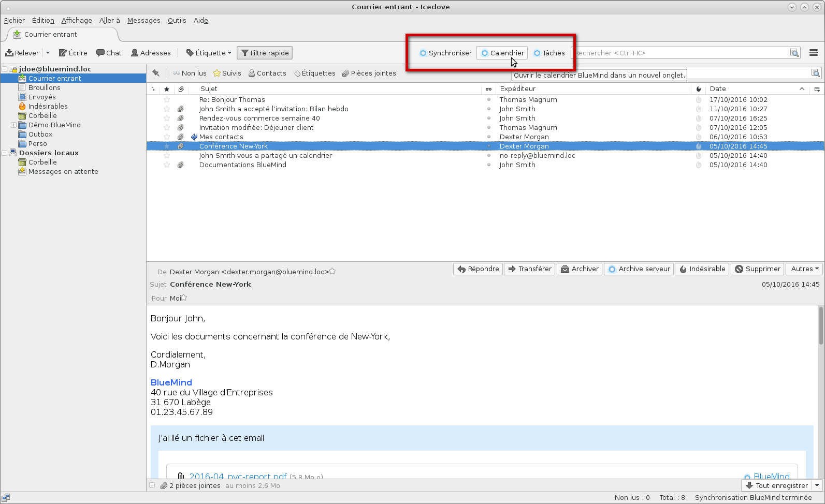The image size is (825, 504).
Task: Open the BlueMind Calendrier button
Action: coord(502,53)
